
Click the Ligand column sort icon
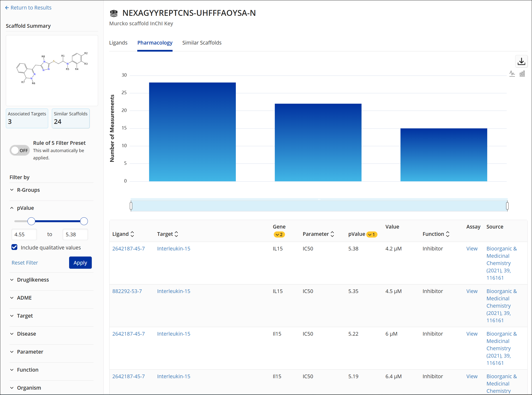pyautogui.click(x=132, y=234)
